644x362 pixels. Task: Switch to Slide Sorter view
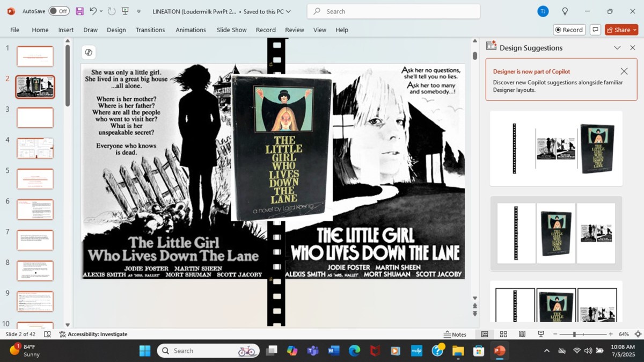point(503,334)
